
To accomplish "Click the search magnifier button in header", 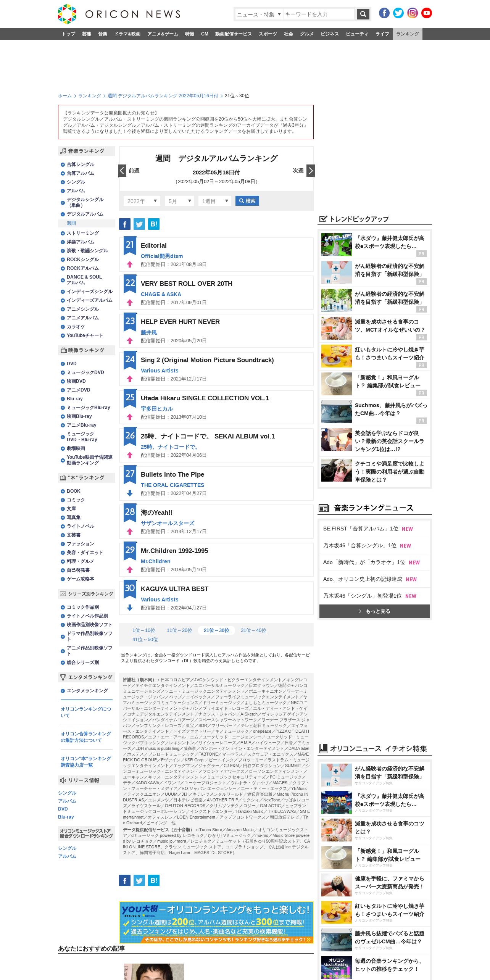I will point(363,14).
